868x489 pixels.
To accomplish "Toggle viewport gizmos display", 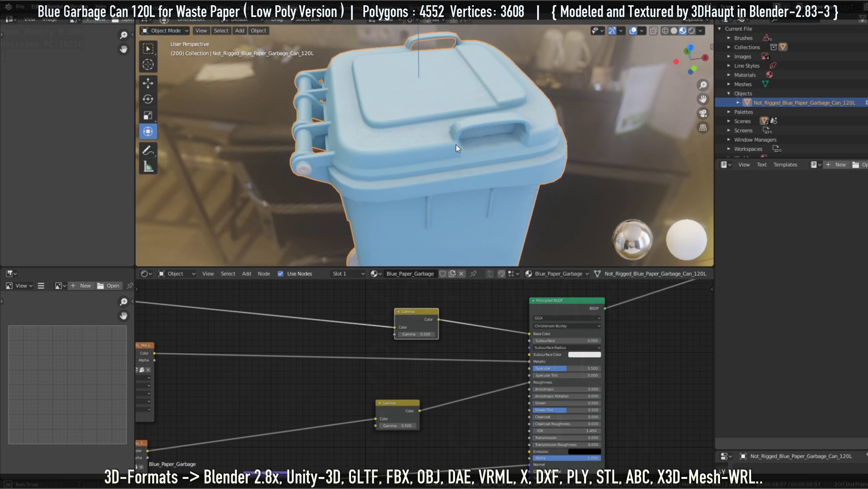I will pyautogui.click(x=612, y=31).
